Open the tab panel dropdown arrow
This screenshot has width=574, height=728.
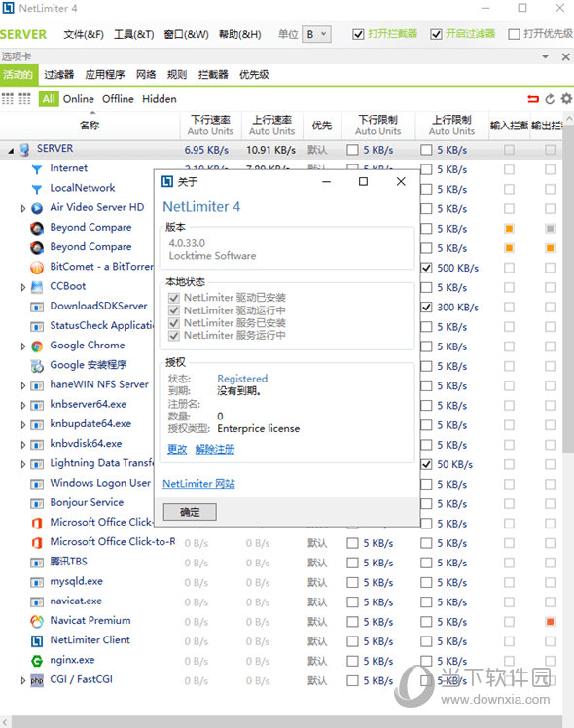click(545, 56)
